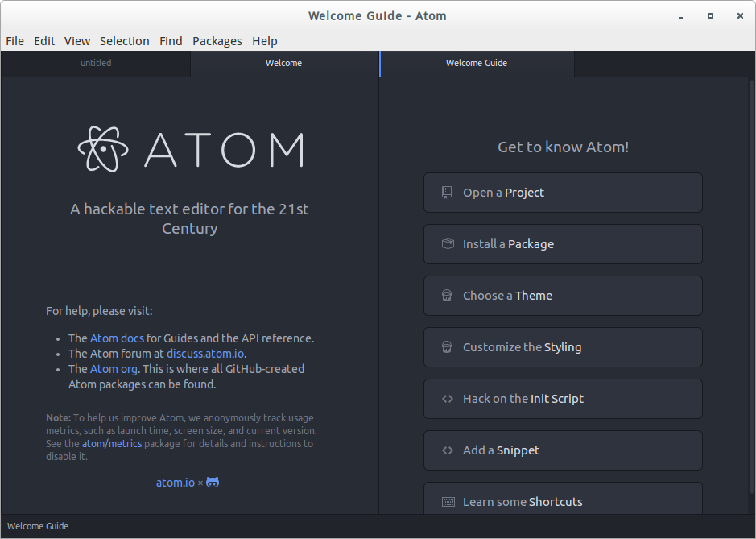Click the atom.io link at the bottom
This screenshot has width=756, height=539.
click(x=176, y=483)
